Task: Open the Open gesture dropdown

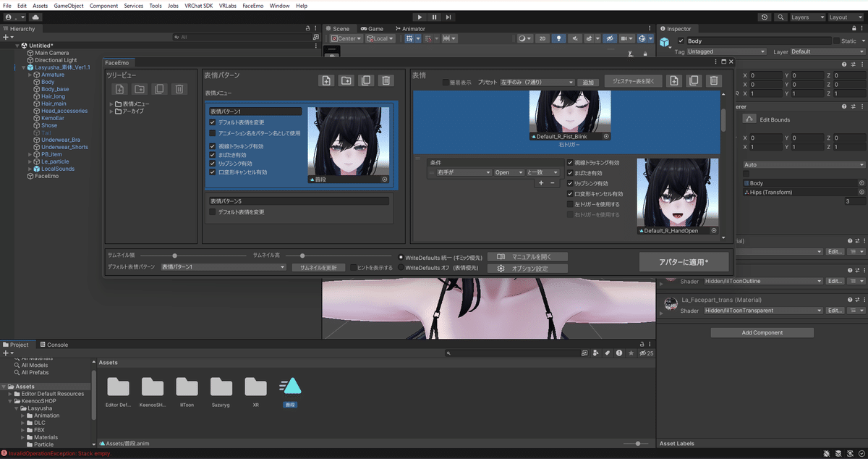Action: click(x=509, y=172)
